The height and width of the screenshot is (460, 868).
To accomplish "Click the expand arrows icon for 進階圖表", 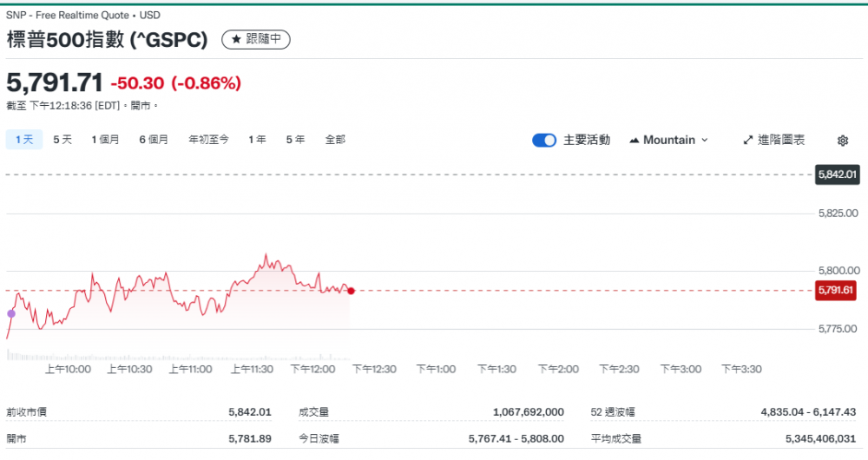I will click(748, 141).
